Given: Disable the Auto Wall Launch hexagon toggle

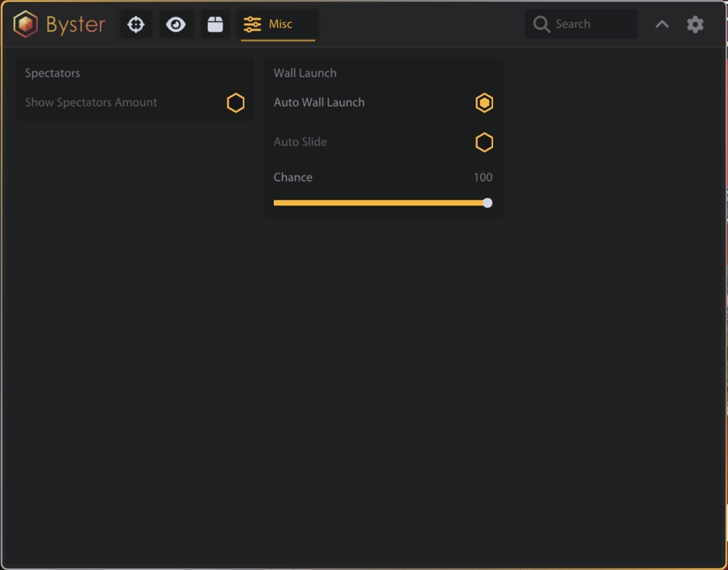Looking at the screenshot, I should pos(485,103).
